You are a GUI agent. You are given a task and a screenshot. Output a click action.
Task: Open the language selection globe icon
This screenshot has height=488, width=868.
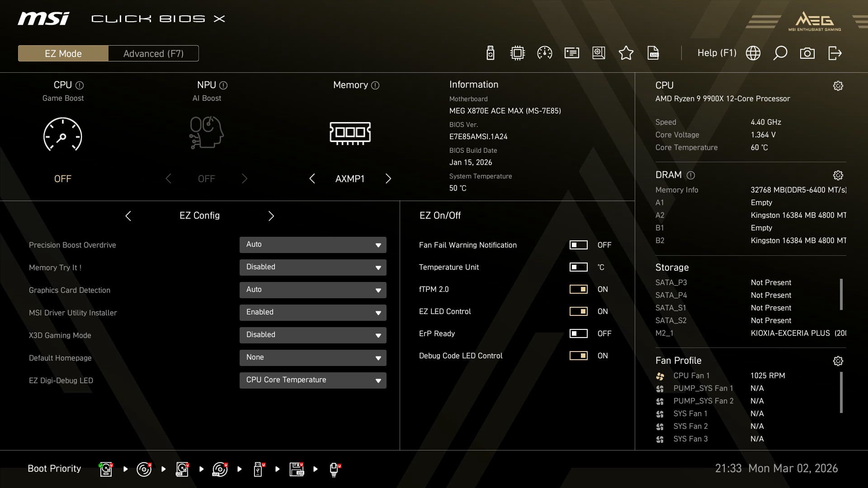753,53
